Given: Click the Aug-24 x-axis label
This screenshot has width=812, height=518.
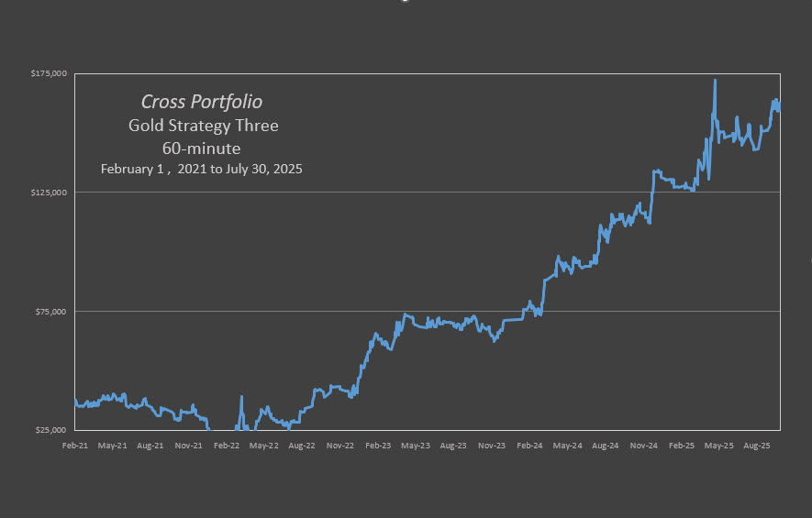Looking at the screenshot, I should pyautogui.click(x=606, y=446).
